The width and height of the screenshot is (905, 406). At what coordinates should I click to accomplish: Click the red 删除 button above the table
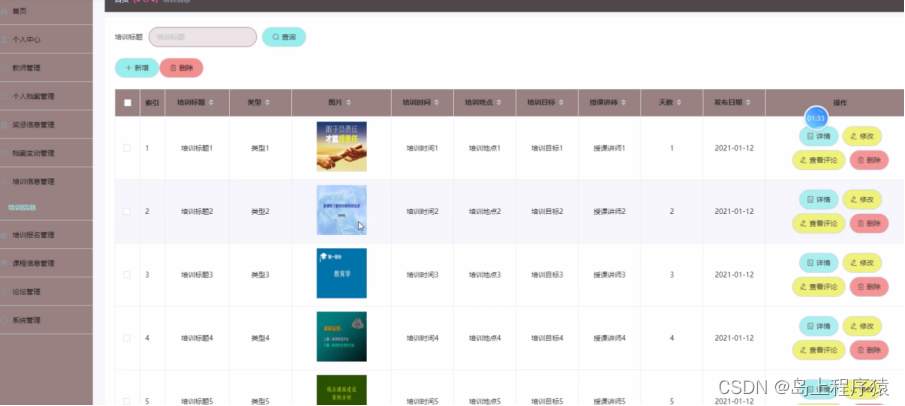pyautogui.click(x=181, y=68)
